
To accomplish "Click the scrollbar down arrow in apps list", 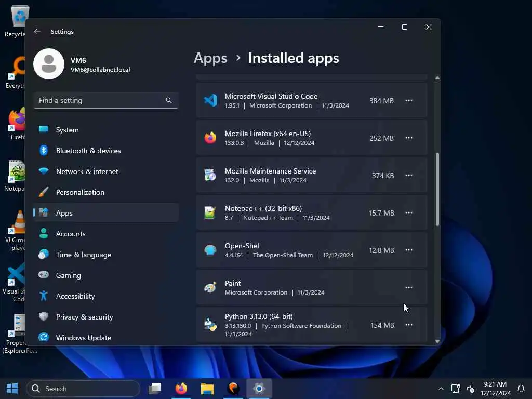I will pos(437,341).
